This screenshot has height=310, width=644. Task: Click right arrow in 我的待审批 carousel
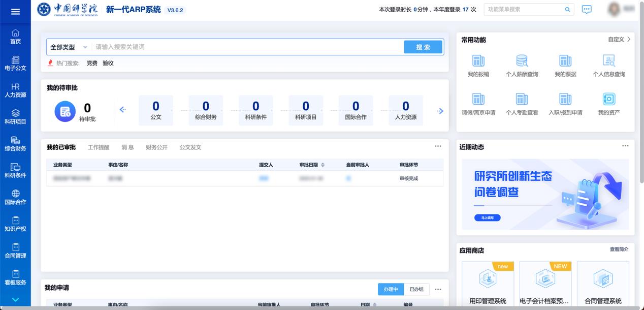440,111
